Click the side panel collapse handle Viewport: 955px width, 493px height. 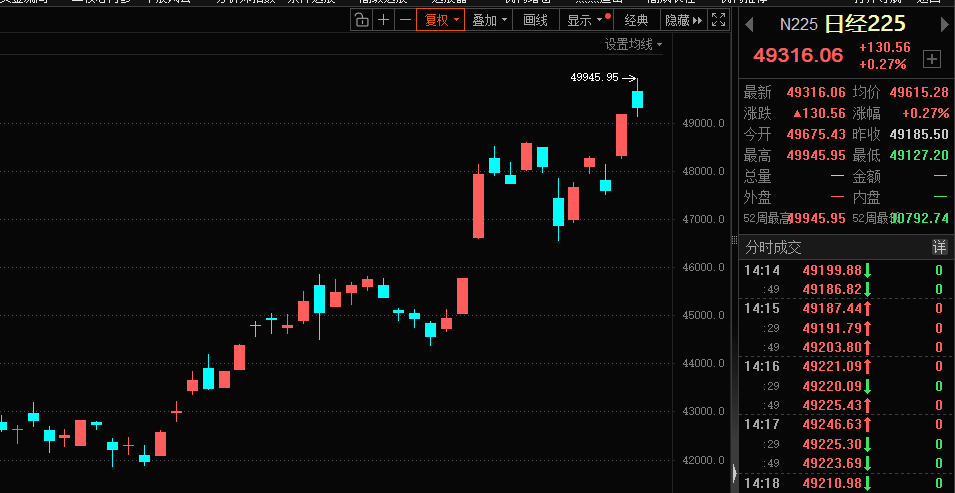coord(734,473)
